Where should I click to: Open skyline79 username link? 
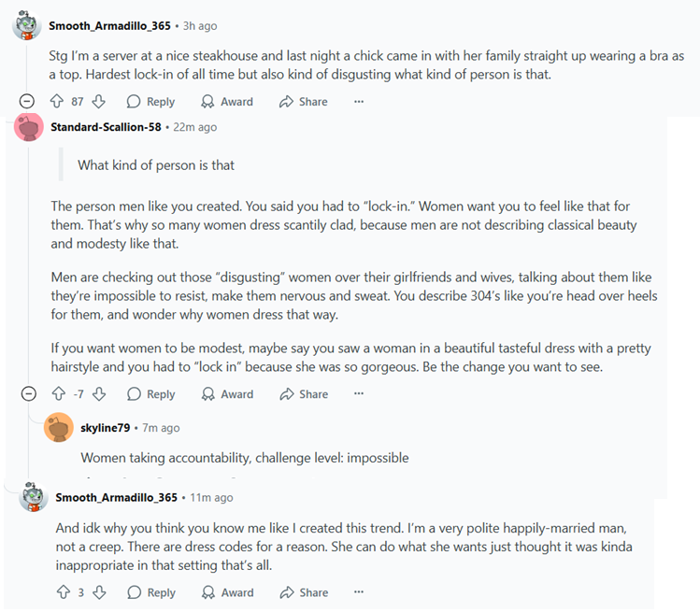coord(105,428)
